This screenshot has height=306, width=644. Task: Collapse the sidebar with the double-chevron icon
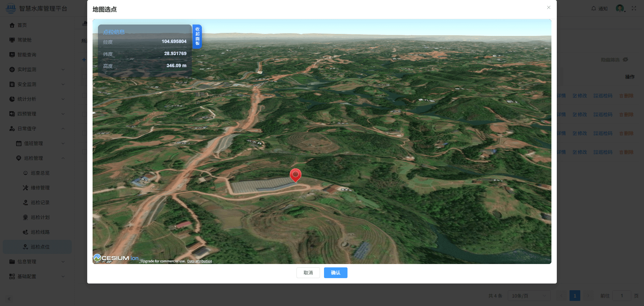click(9, 299)
